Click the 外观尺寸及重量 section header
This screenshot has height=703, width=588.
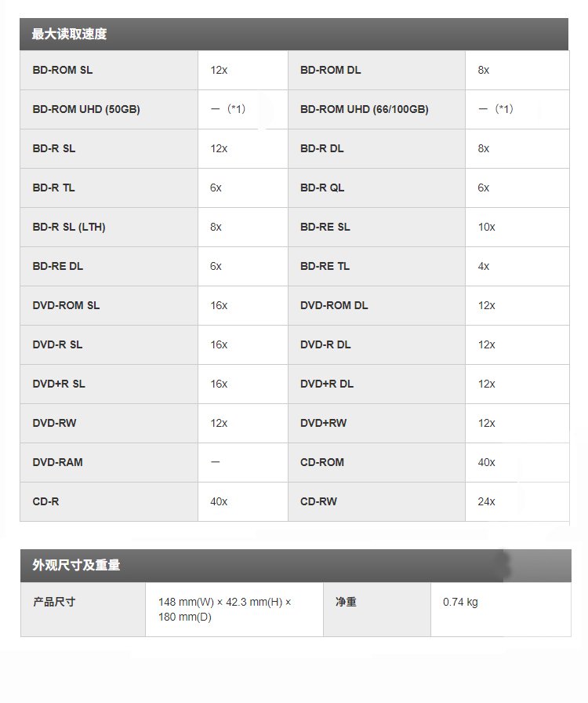76,565
